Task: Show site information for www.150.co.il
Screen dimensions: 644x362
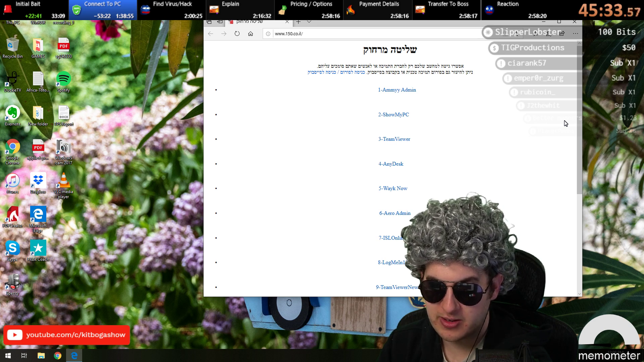Action: 268,34
